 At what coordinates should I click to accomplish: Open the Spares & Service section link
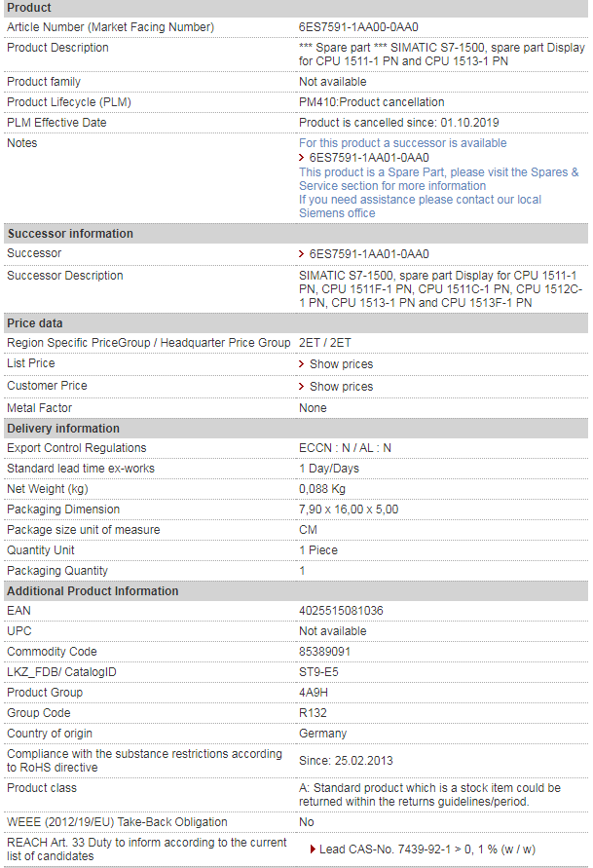(x=439, y=179)
